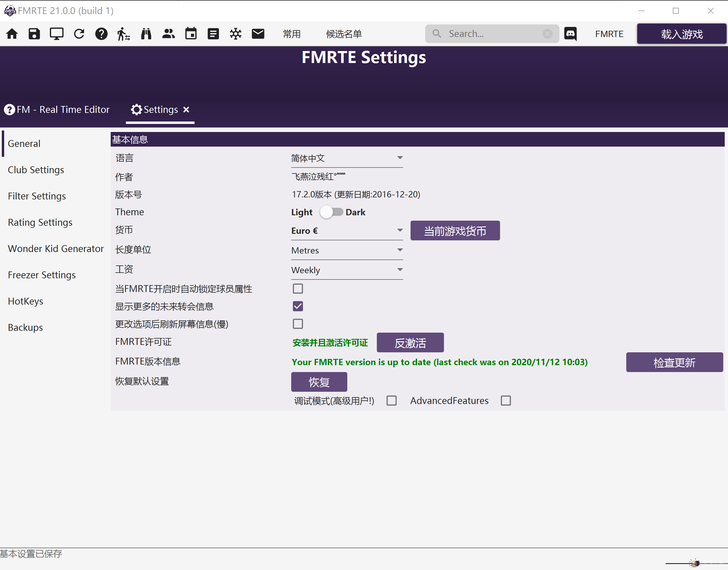
Task: Open the 候选名单 shortlist menu
Action: (344, 34)
